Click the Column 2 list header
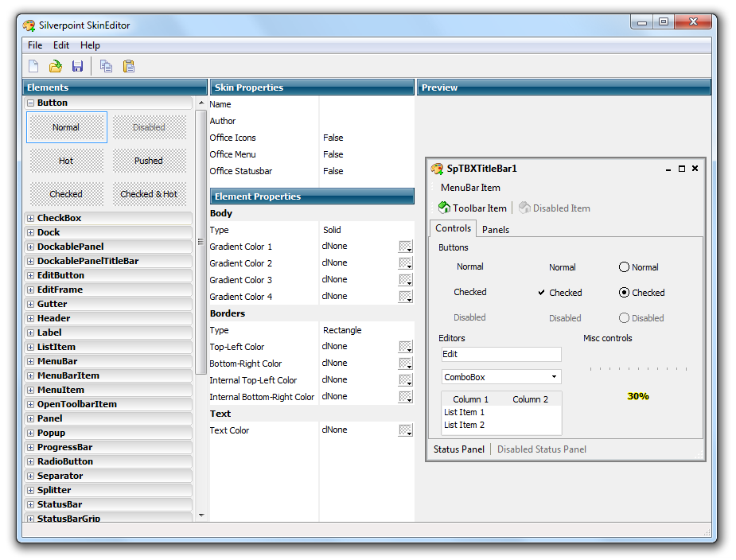736x560 pixels. click(531, 399)
